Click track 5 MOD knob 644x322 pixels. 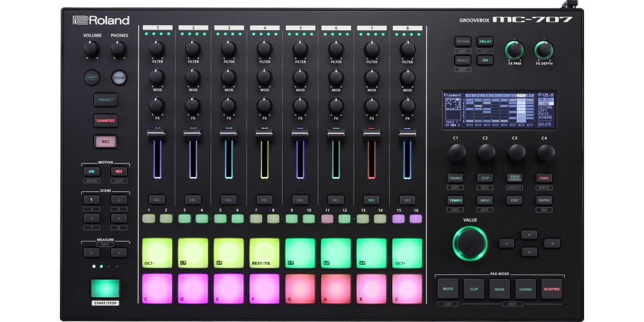tap(300, 78)
